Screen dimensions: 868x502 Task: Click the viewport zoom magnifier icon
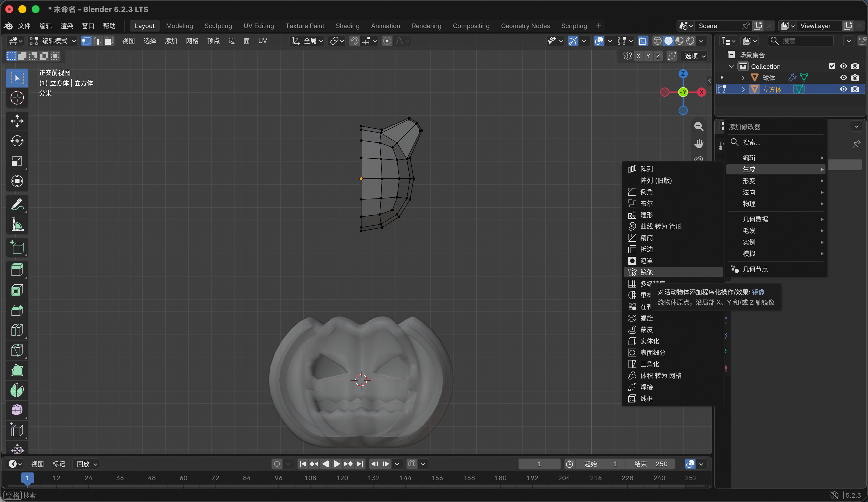click(x=699, y=127)
